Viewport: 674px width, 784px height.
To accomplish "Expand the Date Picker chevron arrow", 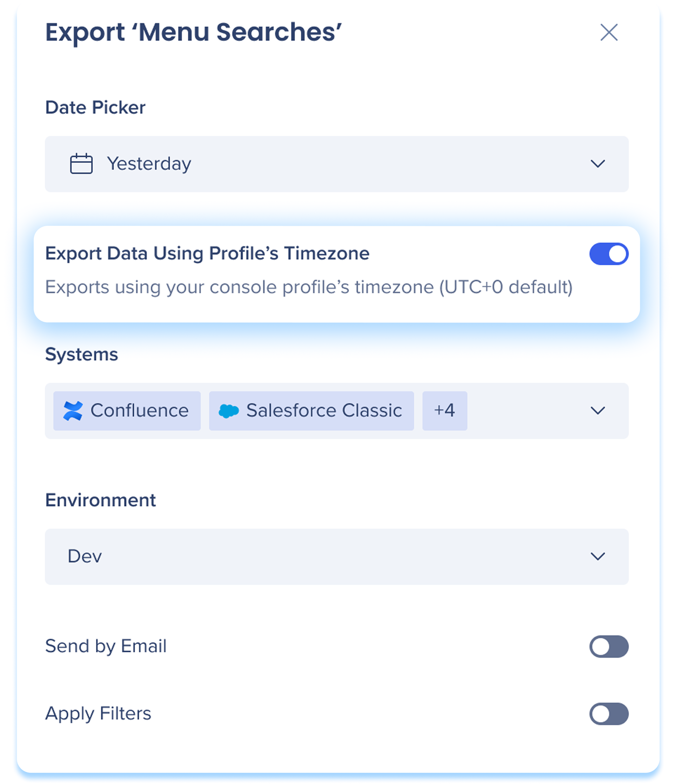I will pyautogui.click(x=598, y=164).
